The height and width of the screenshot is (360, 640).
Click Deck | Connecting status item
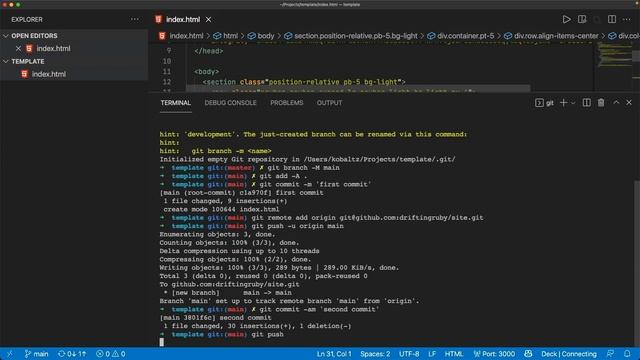click(x=569, y=354)
